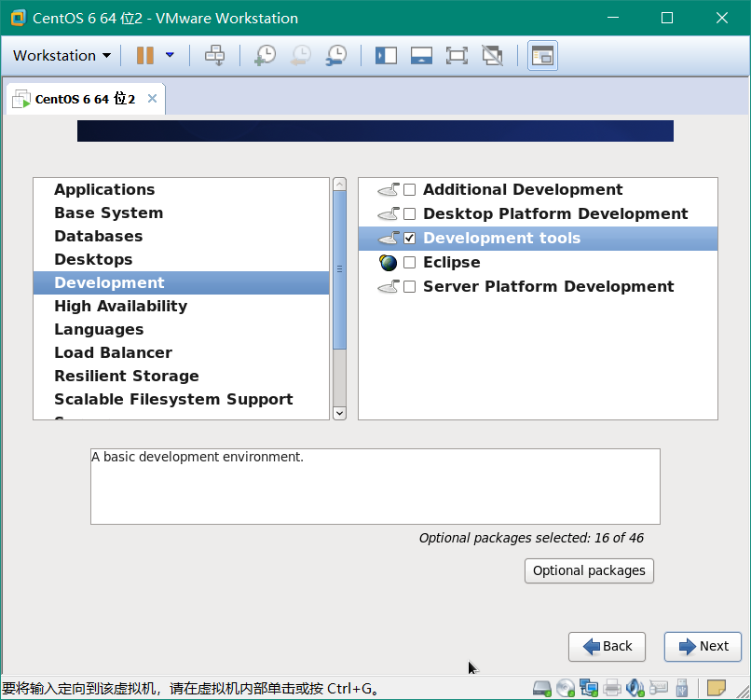Viewport: 751px width, 700px height.
Task: Open the Workstation dropdown menu
Action: pos(61,56)
